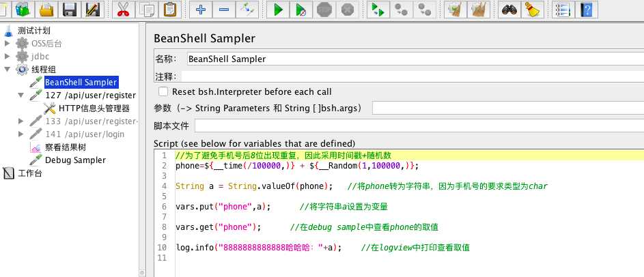Collapse the 127 /api/user/register node

(x=21, y=96)
